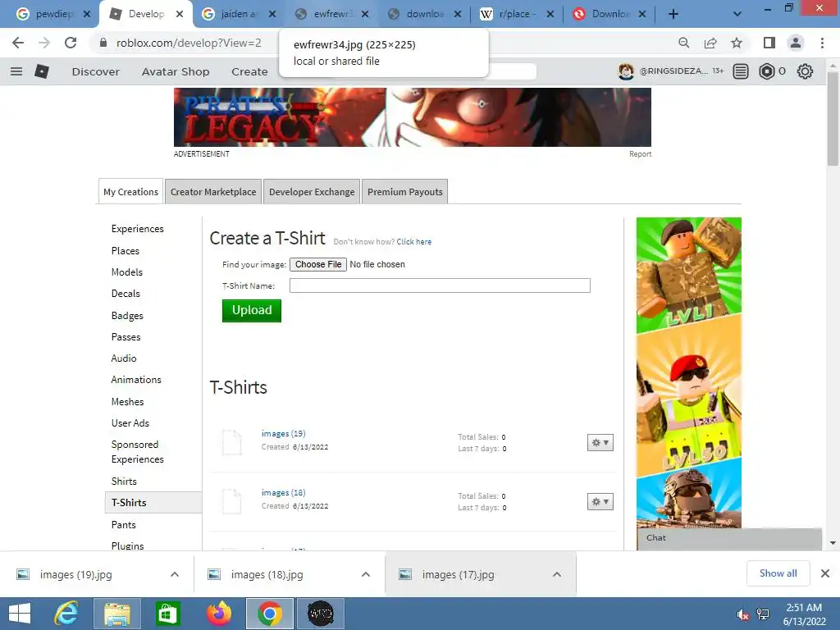This screenshot has width=840, height=630.
Task: Open the Chrome three-dot menu
Action: [x=822, y=43]
